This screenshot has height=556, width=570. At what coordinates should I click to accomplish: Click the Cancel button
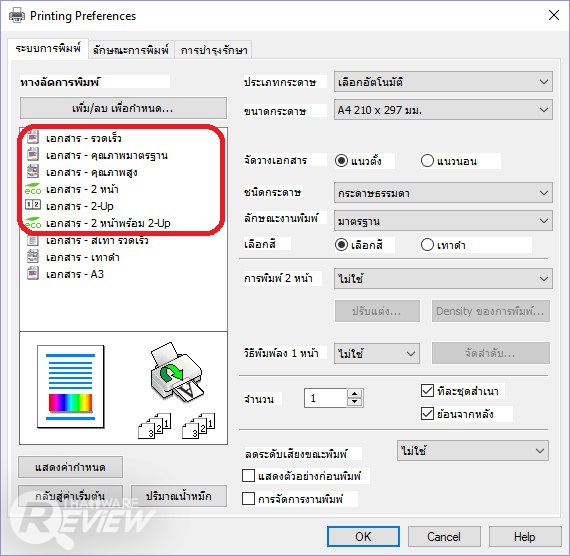(444, 536)
